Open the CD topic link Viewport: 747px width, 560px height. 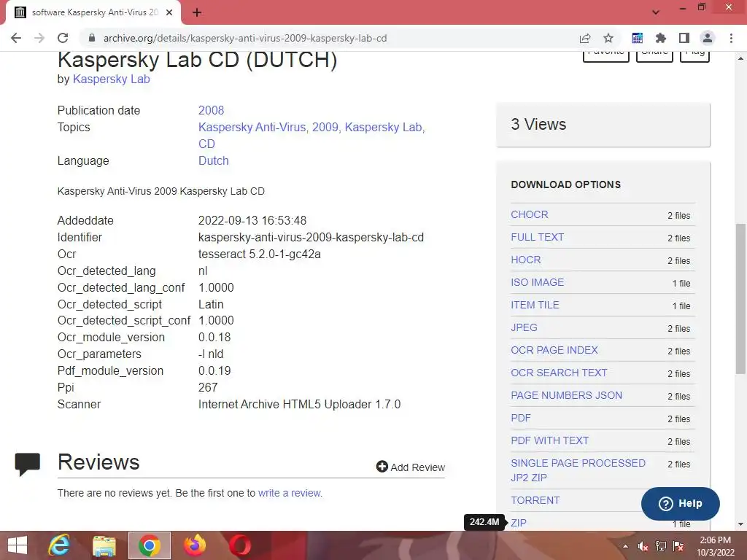pyautogui.click(x=206, y=144)
